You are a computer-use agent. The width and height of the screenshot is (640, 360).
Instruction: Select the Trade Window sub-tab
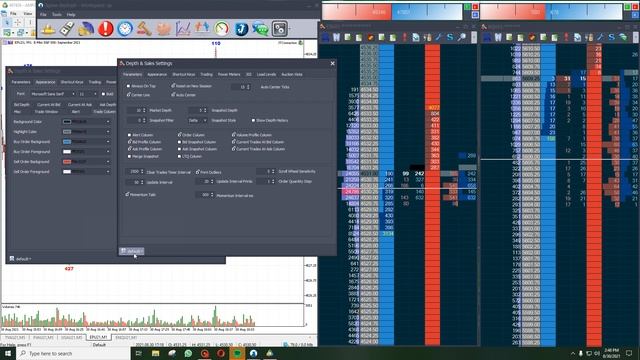[x=46, y=111]
